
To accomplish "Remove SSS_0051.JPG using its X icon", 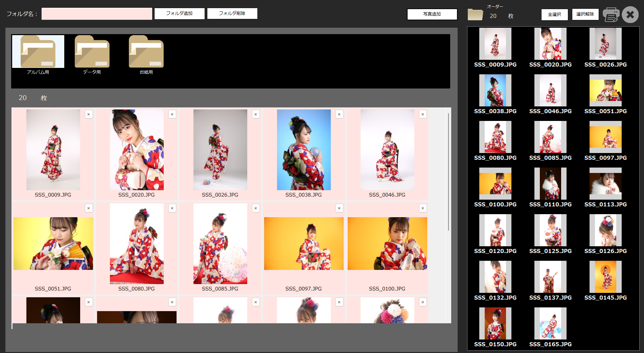I will pos(89,208).
